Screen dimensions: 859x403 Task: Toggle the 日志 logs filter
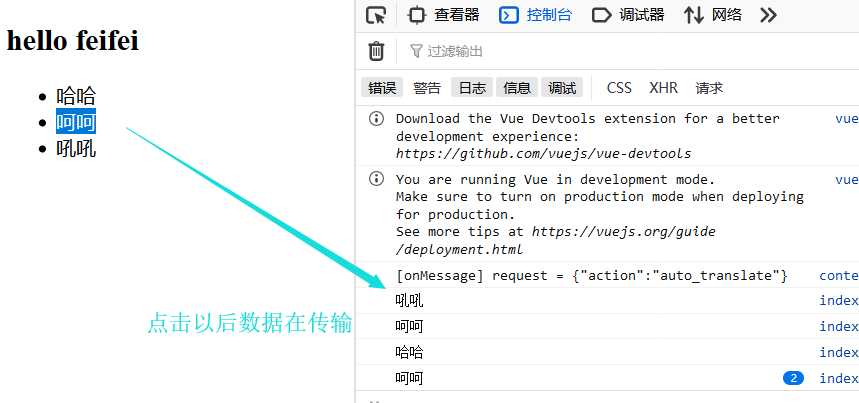click(472, 88)
